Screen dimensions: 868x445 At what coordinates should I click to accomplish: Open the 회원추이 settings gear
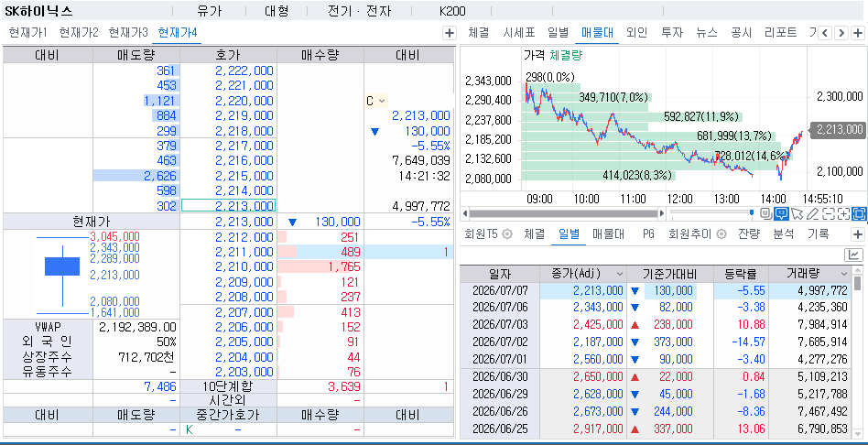click(x=721, y=234)
